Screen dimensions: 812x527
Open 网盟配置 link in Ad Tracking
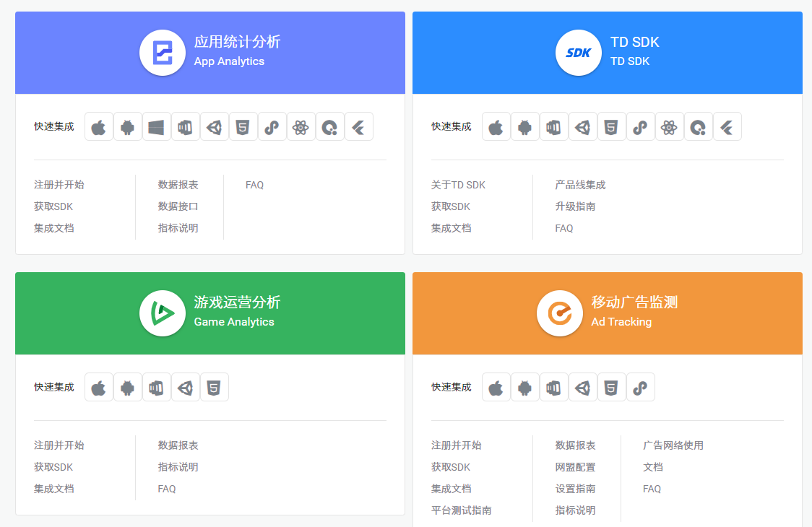point(575,467)
